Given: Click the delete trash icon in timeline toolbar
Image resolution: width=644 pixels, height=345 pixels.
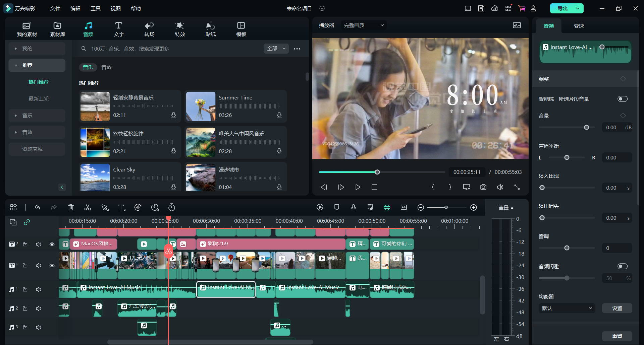Looking at the screenshot, I should coord(71,208).
